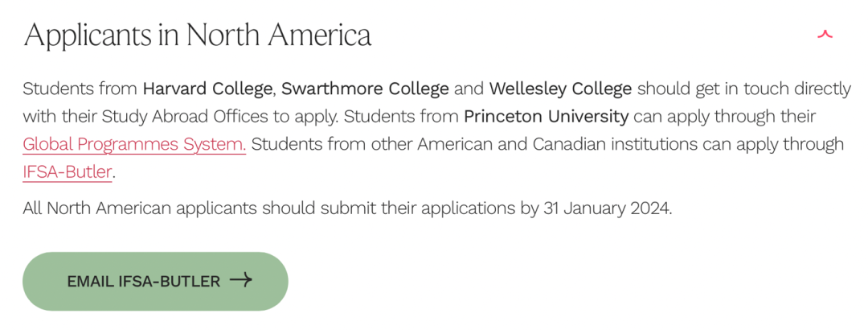The height and width of the screenshot is (330, 868).
Task: Click the EMAIL IFSA-BUTLER button label
Action: [x=143, y=281]
